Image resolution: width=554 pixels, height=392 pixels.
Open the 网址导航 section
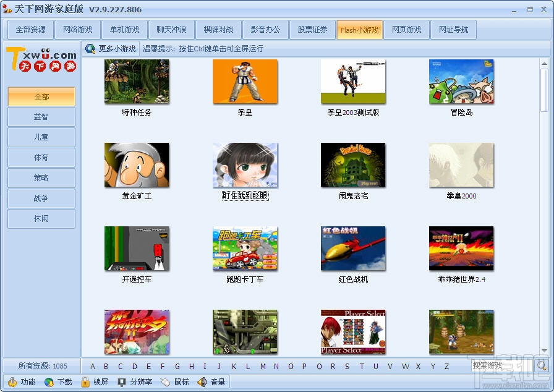pyautogui.click(x=453, y=29)
